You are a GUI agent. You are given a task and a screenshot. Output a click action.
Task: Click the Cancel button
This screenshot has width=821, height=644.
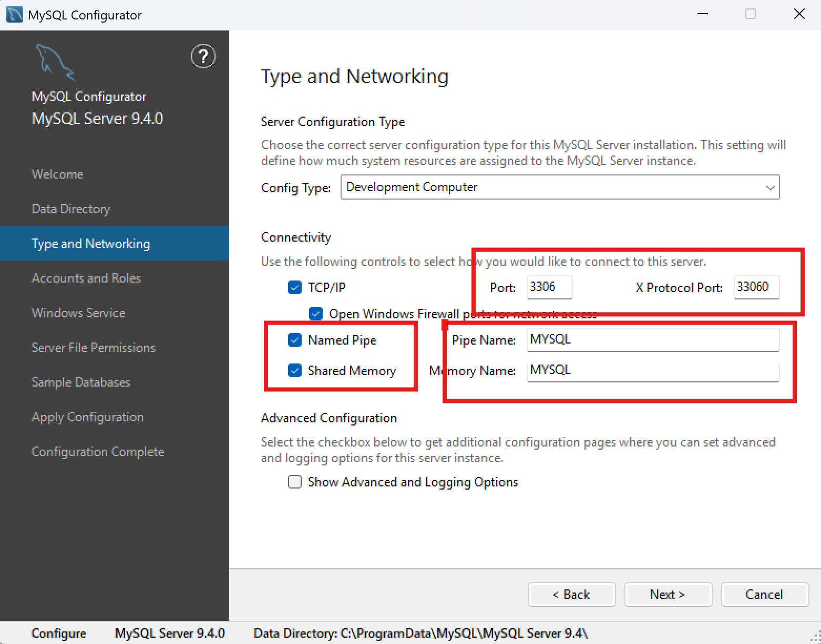pos(765,594)
